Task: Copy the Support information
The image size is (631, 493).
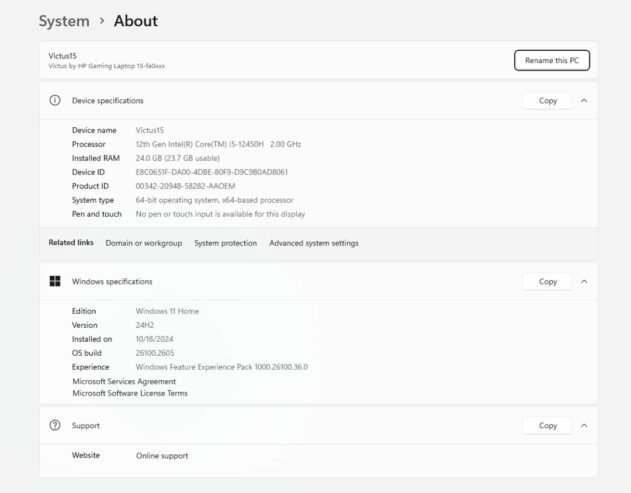Action: coord(548,425)
